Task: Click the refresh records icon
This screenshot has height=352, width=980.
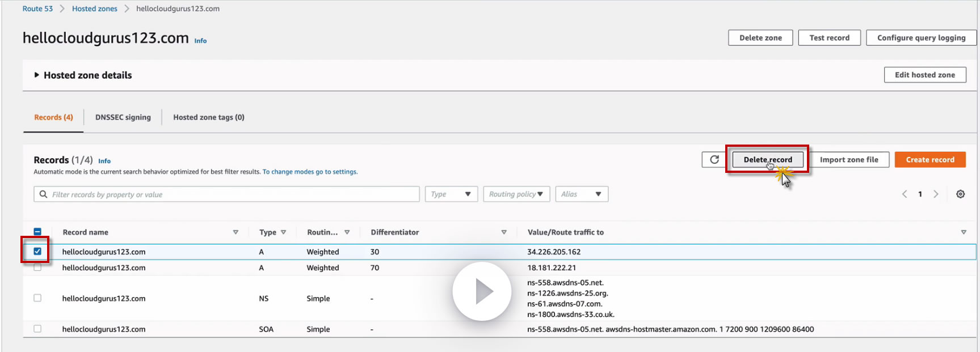Action: click(x=714, y=160)
